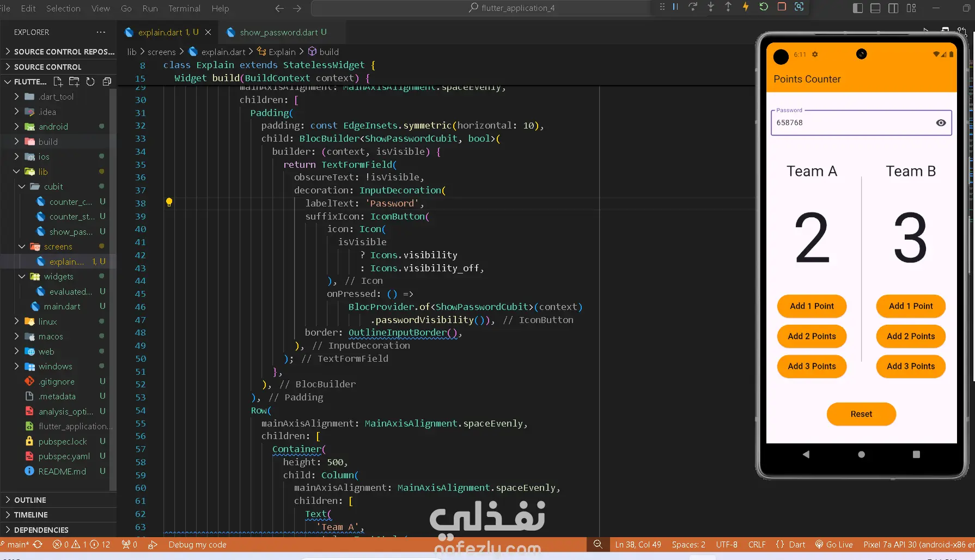Go forward with the right navigation arrow
Screen dimensions: 975x560
click(x=297, y=8)
